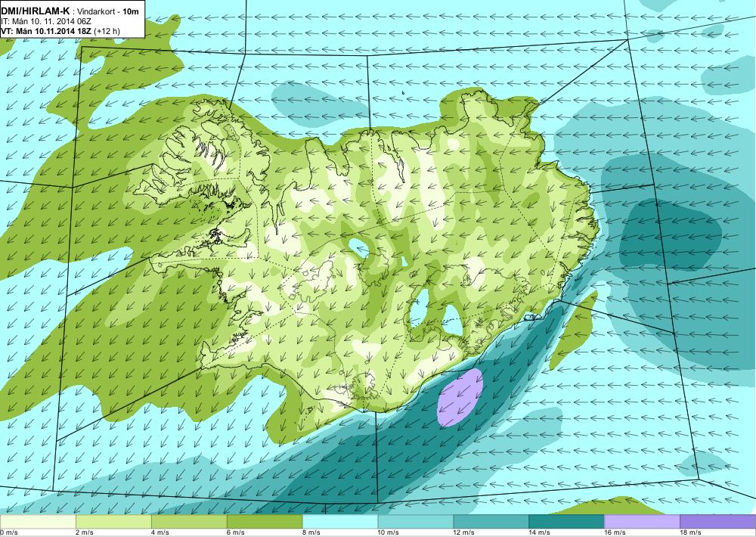Click the olive green 6–8 m/s legend swatch
756x537 pixels.
coord(265,522)
